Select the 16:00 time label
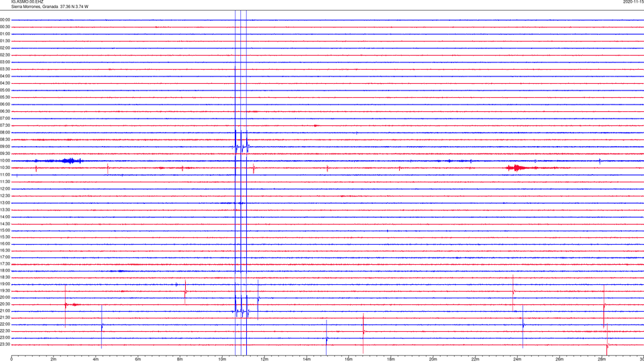Screen dimensions: 644x362 click(5, 244)
